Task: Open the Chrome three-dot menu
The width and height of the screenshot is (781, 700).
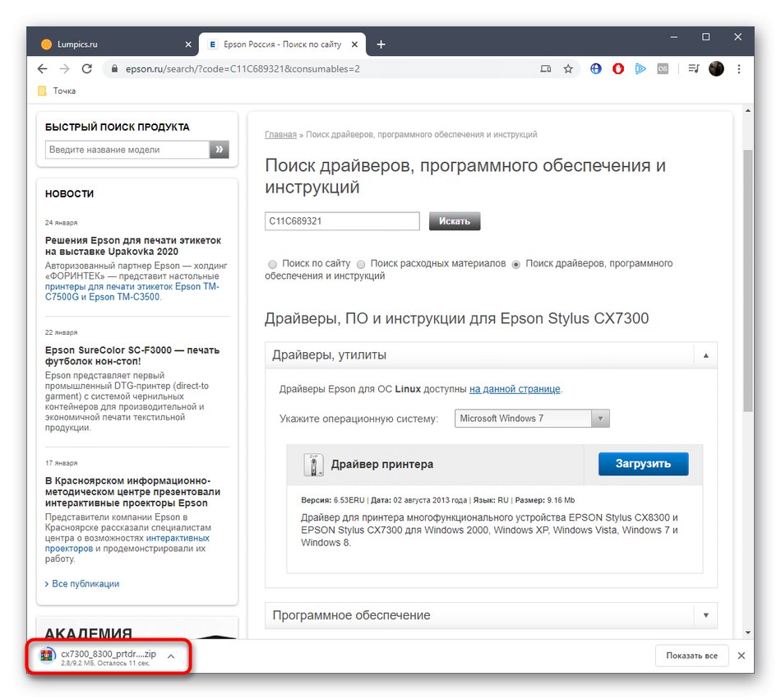Action: pos(739,69)
